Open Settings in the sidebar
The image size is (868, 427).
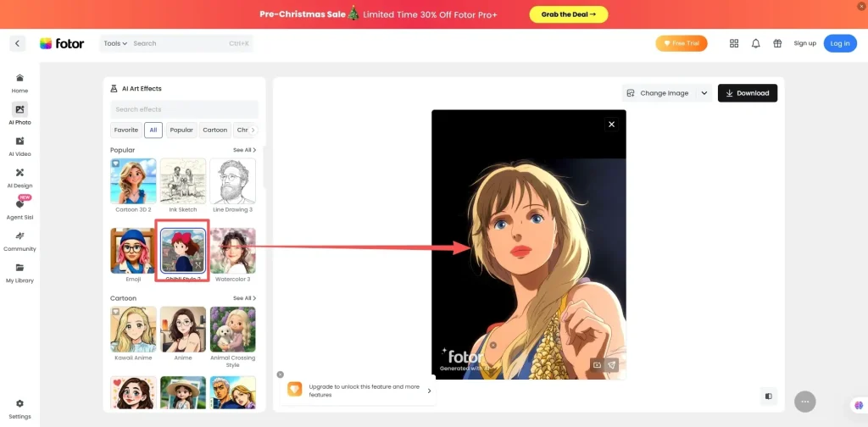20,408
